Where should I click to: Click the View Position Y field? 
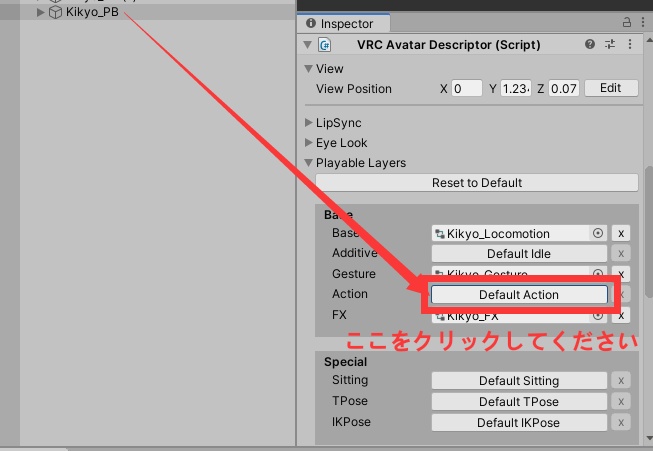(x=516, y=88)
